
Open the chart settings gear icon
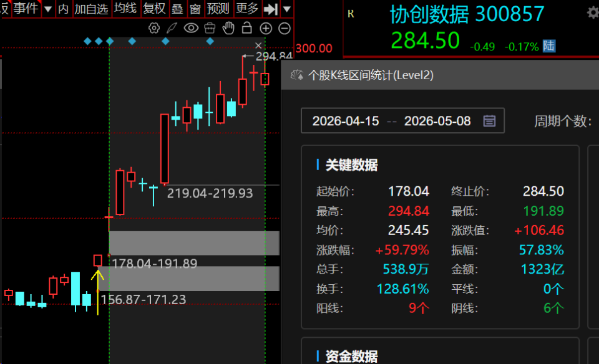tap(154, 28)
